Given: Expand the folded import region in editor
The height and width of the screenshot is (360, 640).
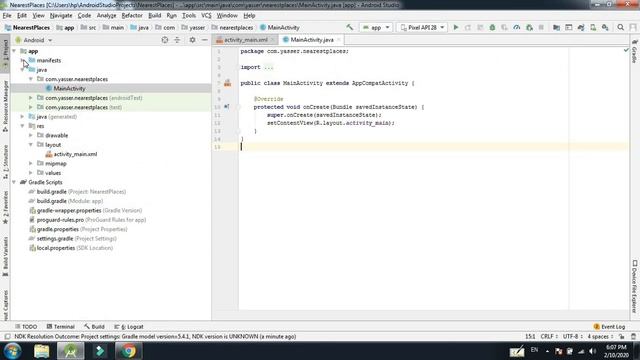Looking at the screenshot, I should [268, 67].
